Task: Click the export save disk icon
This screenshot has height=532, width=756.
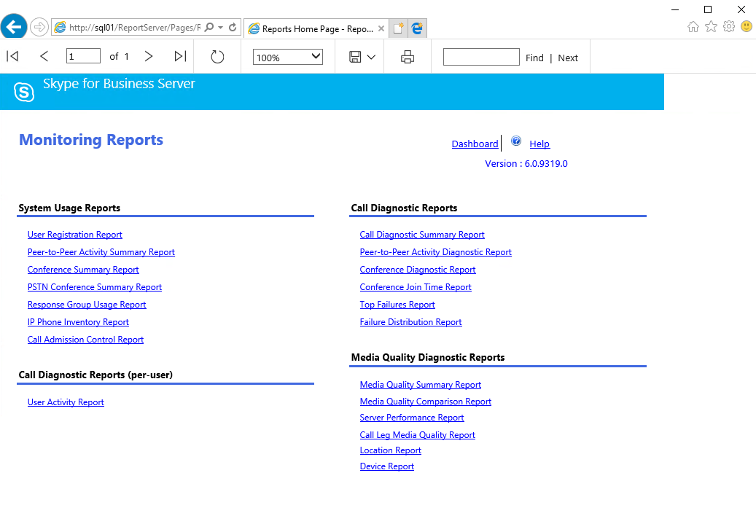Action: point(355,57)
